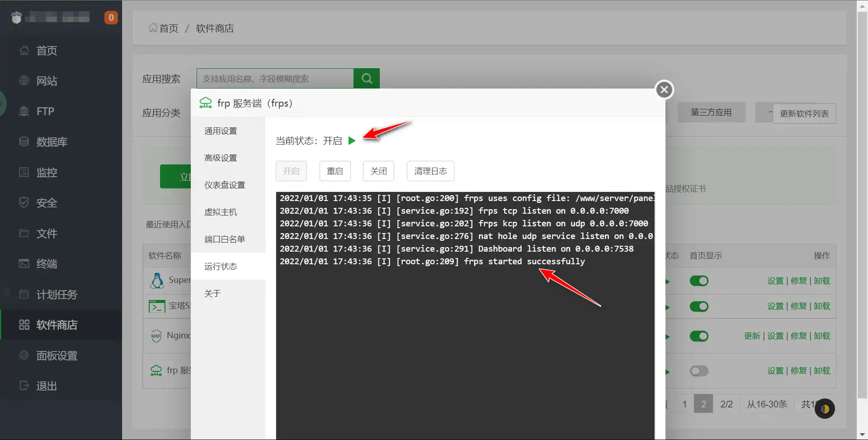This screenshot has width=868, height=440.
Task: Click the 面板设置 gear icon
Action: (24, 355)
